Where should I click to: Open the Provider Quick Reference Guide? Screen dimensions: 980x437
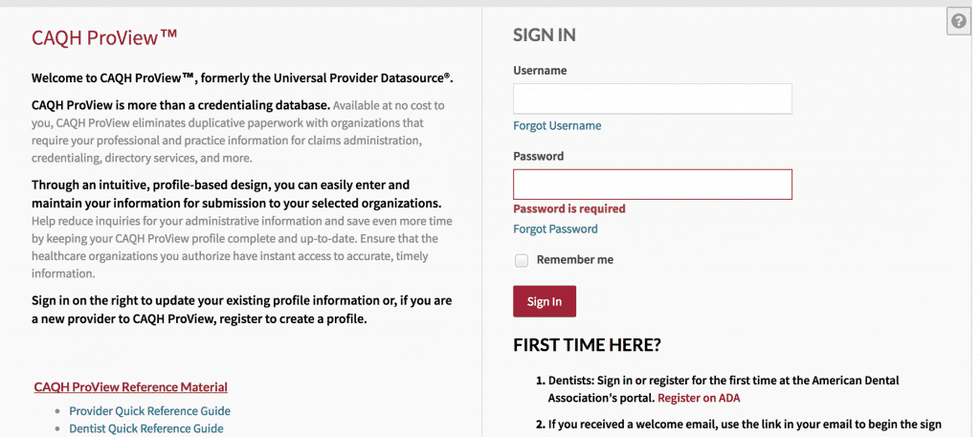coord(149,411)
